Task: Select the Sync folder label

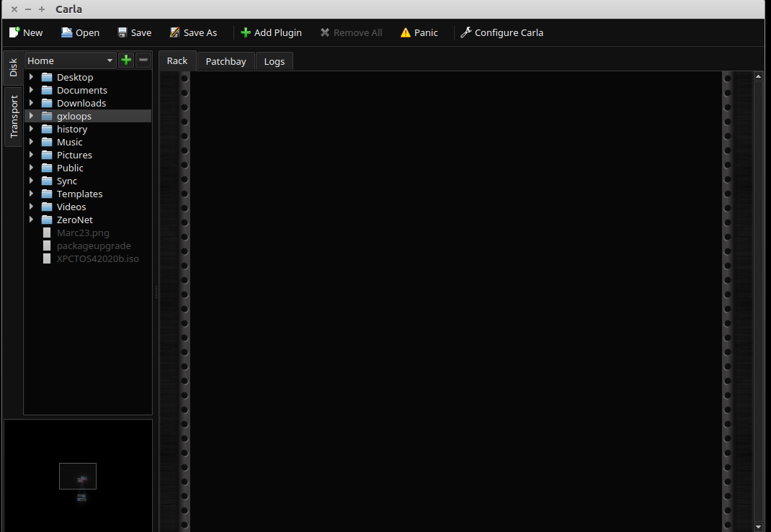Action: 67,181
